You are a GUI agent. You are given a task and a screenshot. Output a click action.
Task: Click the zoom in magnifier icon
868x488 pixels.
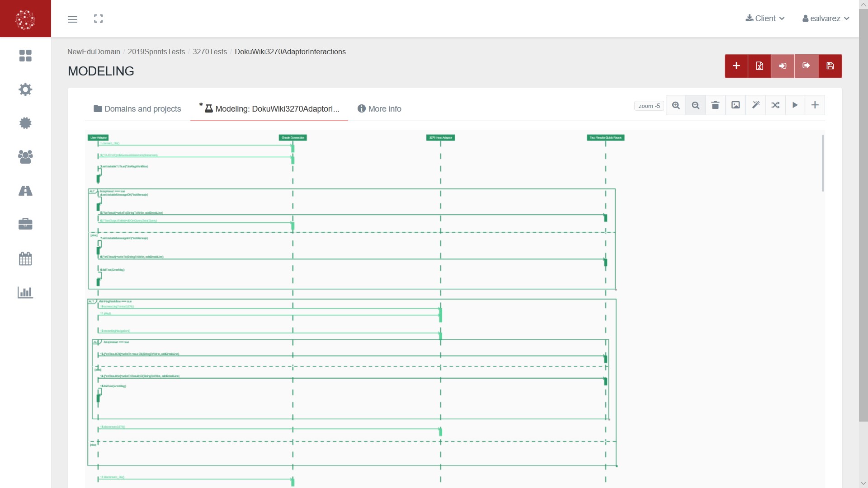[676, 105]
